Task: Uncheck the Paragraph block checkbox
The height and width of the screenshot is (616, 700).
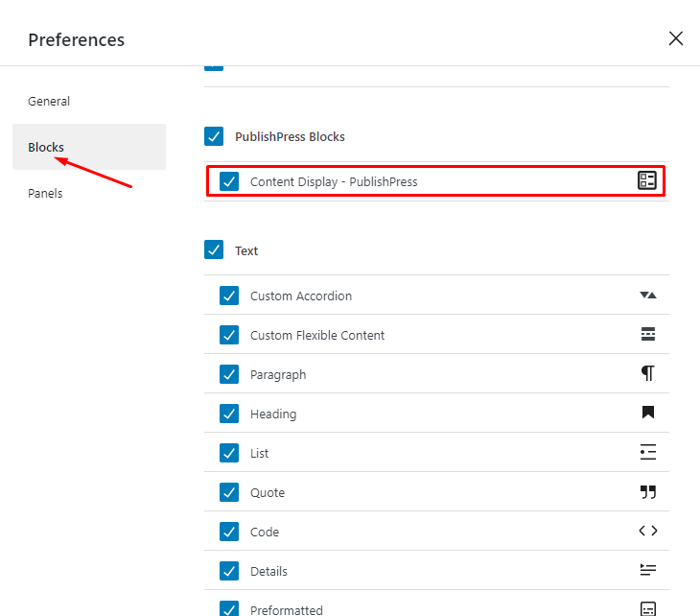Action: 229,374
